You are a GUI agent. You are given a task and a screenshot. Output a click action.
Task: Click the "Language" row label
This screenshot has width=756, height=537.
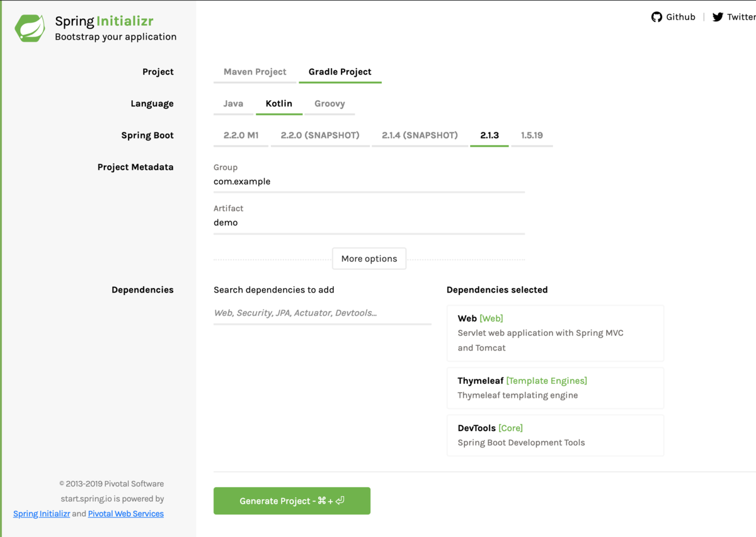click(x=152, y=103)
